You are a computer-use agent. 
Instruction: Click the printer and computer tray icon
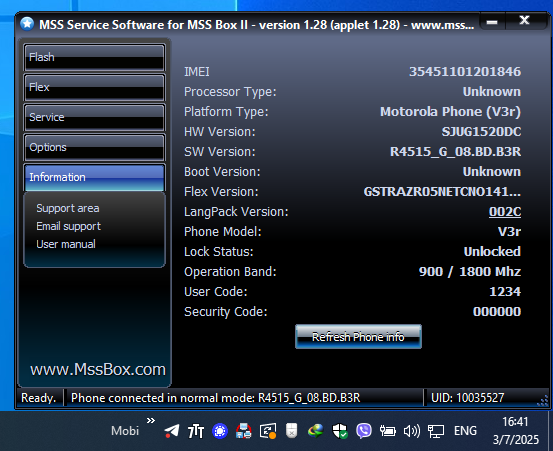244,431
